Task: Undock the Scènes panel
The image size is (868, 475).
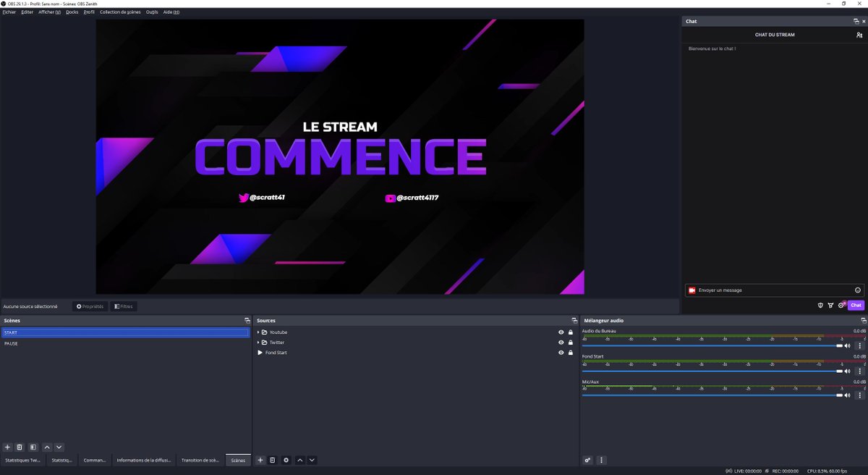Action: click(247, 320)
